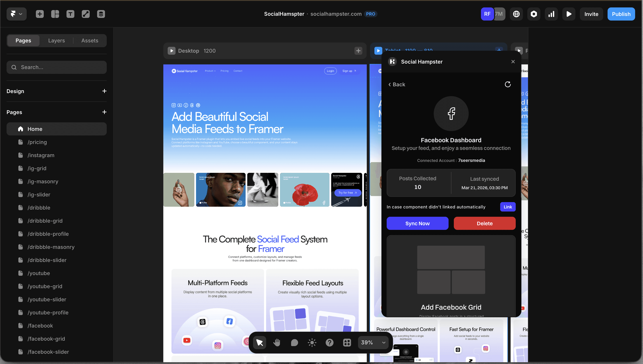Select the hand pan tool
This screenshot has height=364, width=643.
click(x=277, y=343)
